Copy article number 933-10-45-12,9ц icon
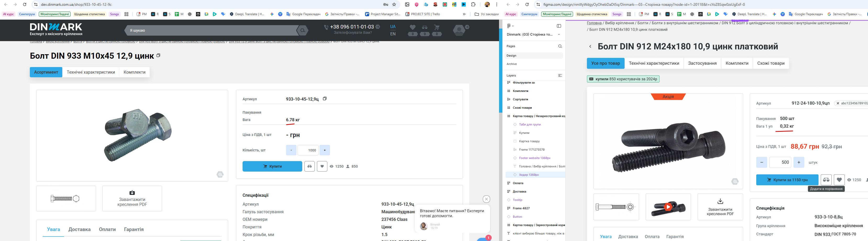Screen dimensions: 868x241 click(325, 98)
